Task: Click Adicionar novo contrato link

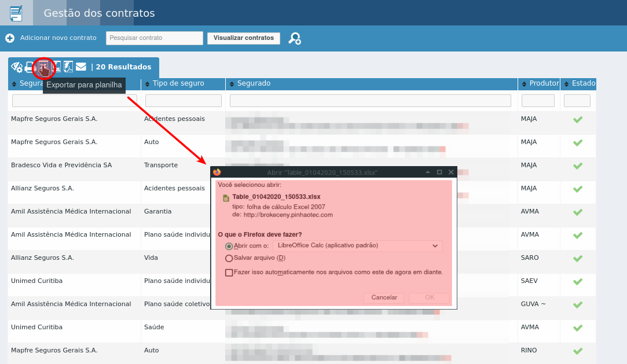Action: point(58,38)
